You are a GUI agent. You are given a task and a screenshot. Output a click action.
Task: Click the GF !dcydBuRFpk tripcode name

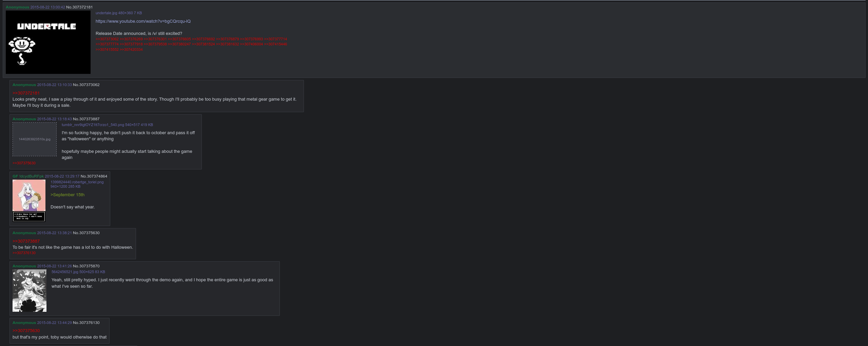(x=28, y=176)
